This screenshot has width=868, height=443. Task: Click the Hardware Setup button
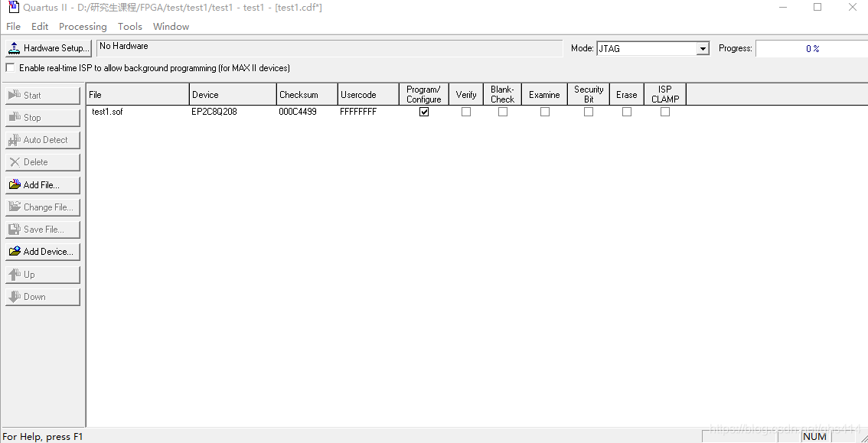[48, 48]
